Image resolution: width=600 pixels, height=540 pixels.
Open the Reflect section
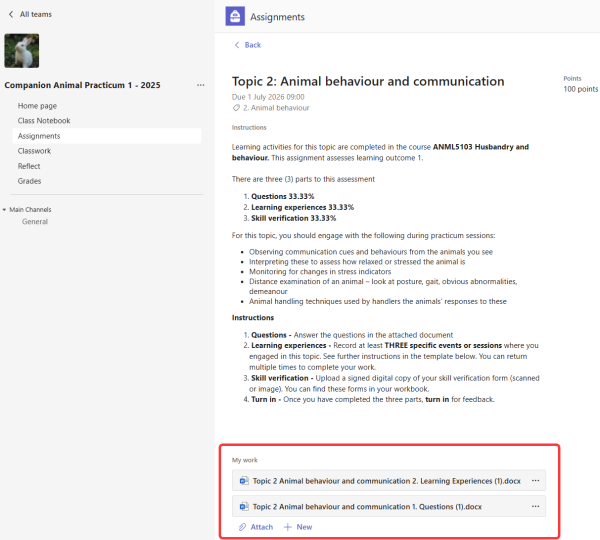click(x=29, y=166)
